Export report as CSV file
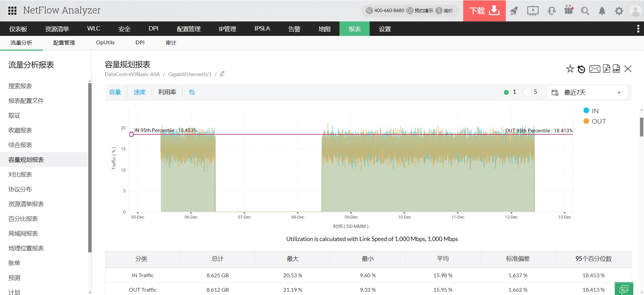This screenshot has height=295, width=644. click(616, 69)
